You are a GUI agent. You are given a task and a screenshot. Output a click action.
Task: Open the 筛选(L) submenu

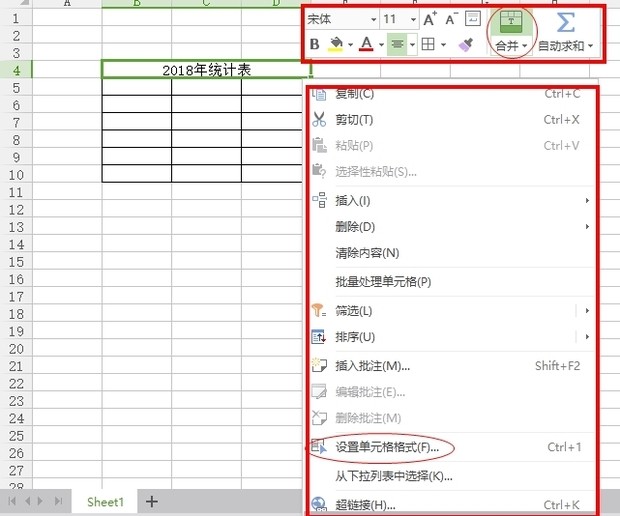click(452, 311)
